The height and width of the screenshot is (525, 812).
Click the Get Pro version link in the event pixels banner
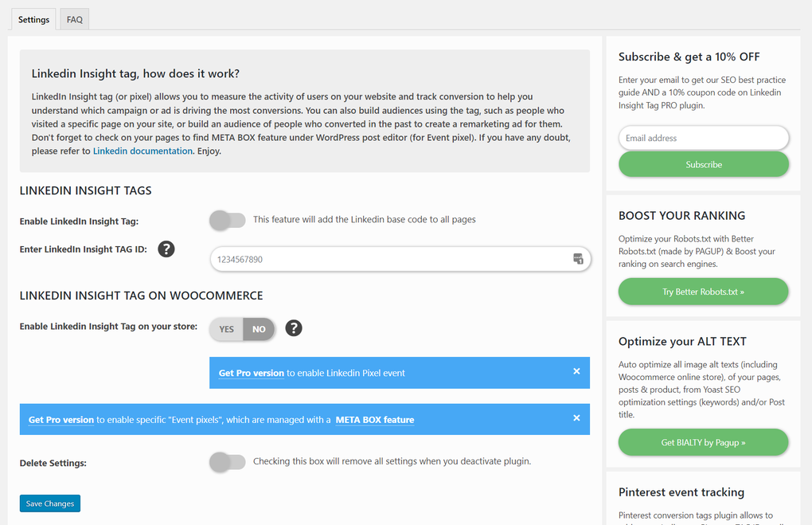(61, 420)
